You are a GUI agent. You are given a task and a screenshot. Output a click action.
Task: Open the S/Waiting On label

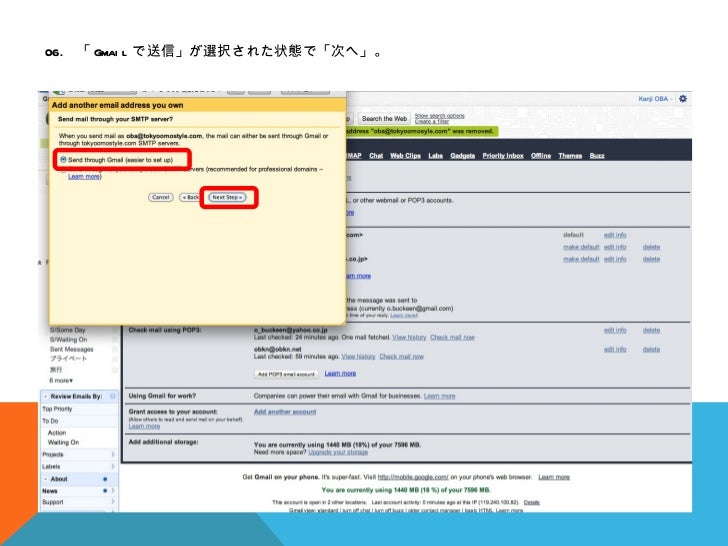[68, 339]
